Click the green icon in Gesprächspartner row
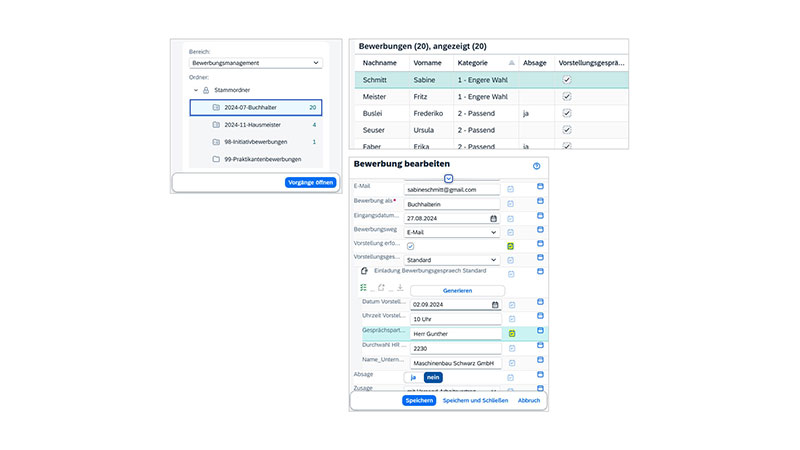800x450 pixels. pos(511,333)
